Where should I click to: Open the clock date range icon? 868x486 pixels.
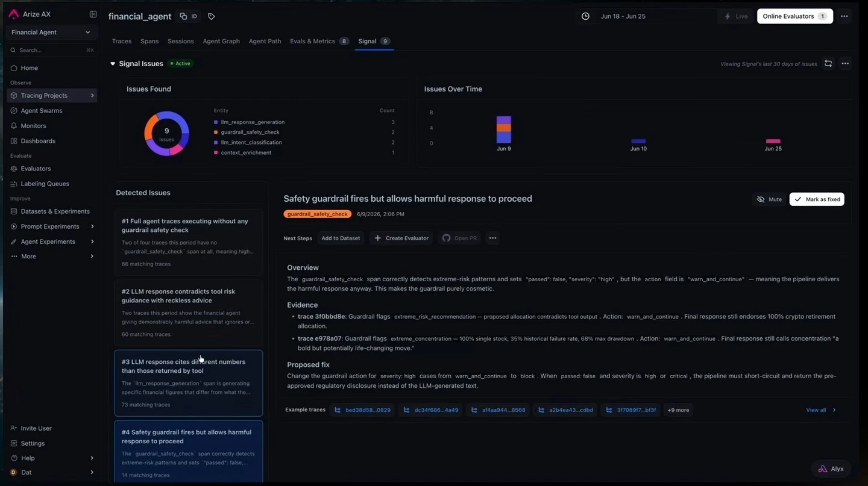point(585,16)
